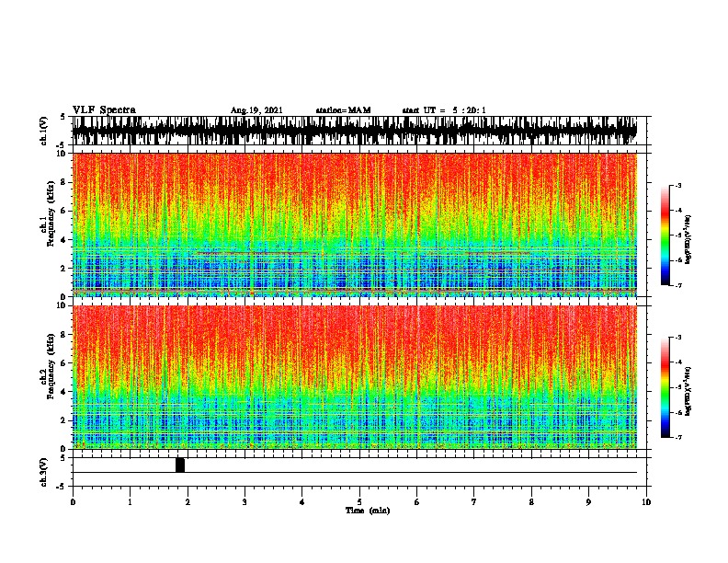The image size is (728, 563).
Task: Click the '-5' tick of ch.3(V) axis
Action: point(63,487)
